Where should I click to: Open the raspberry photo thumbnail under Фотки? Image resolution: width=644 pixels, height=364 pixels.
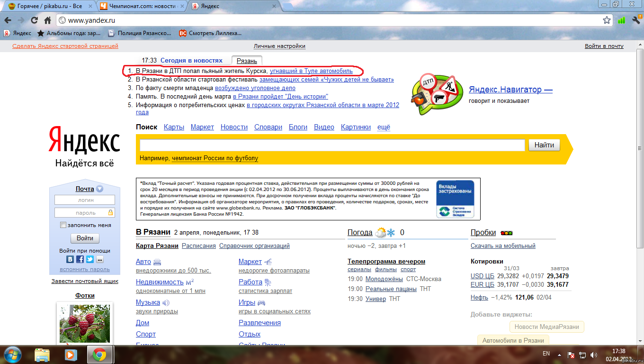[85, 325]
